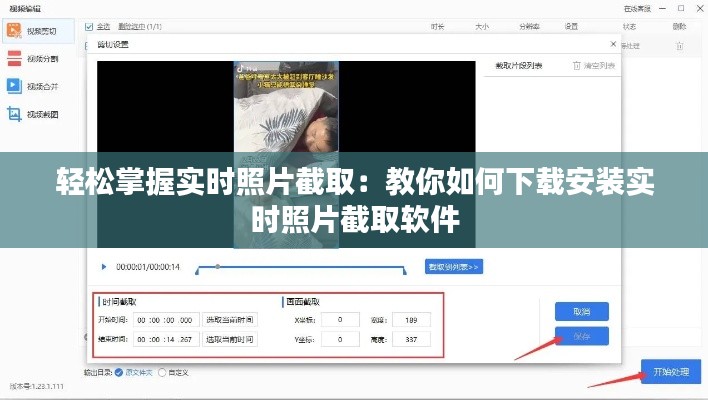This screenshot has width=708, height=400.
Task: Maximize the 视频编辑 window
Action: pos(681,9)
